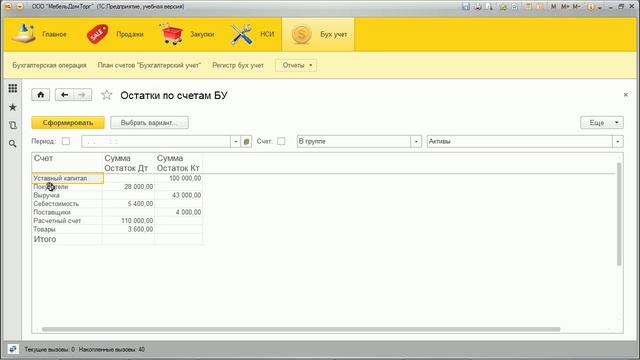Image resolution: width=640 pixels, height=360 pixels.
Task: Open history icon in left sidebar
Action: coord(13,125)
